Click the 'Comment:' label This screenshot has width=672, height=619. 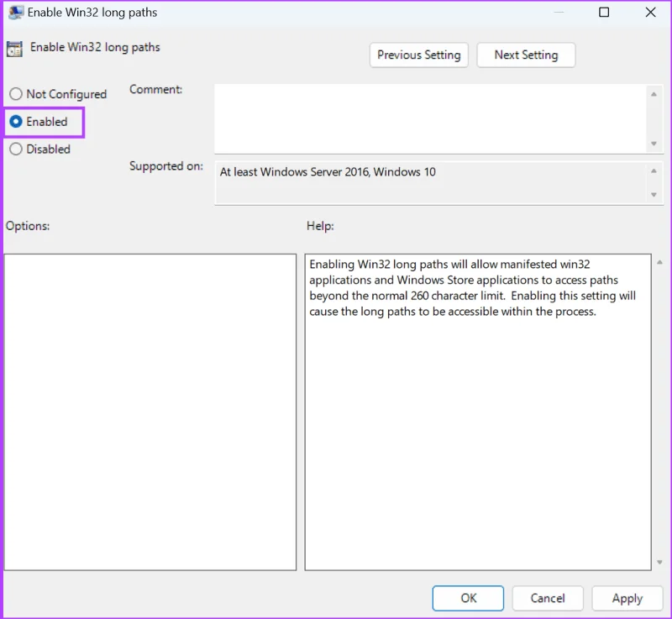point(156,89)
